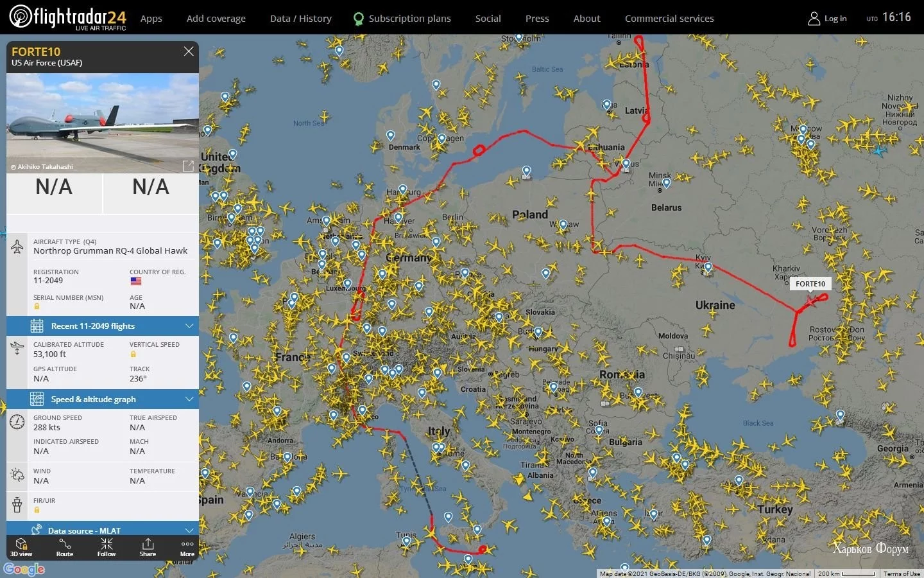Click the locked Serial Number padlock
The width and height of the screenshot is (924, 578).
point(37,306)
